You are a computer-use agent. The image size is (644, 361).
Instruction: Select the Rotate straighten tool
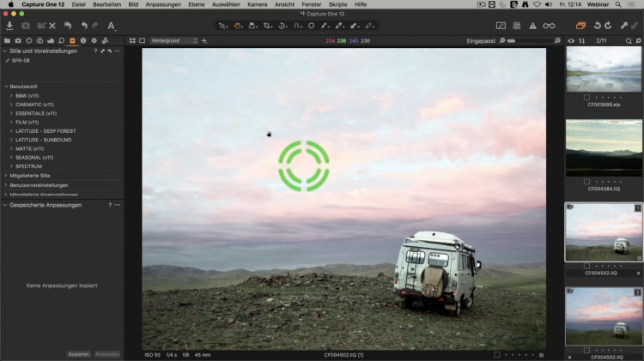tap(282, 26)
